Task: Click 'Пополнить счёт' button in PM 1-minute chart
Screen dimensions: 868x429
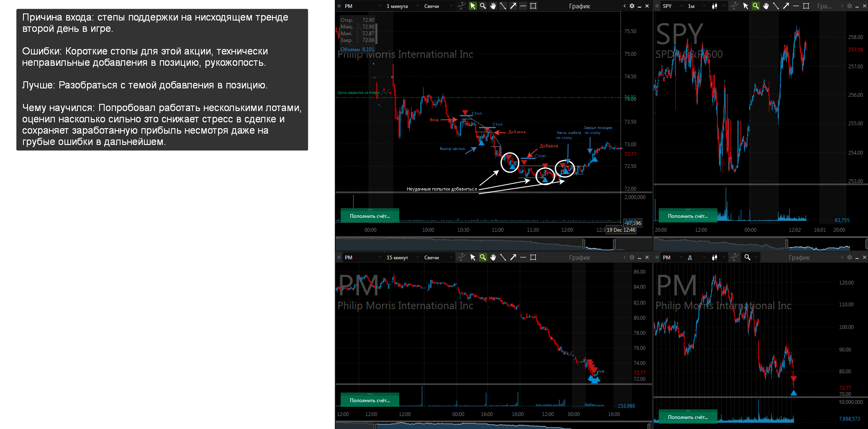Action: point(370,216)
